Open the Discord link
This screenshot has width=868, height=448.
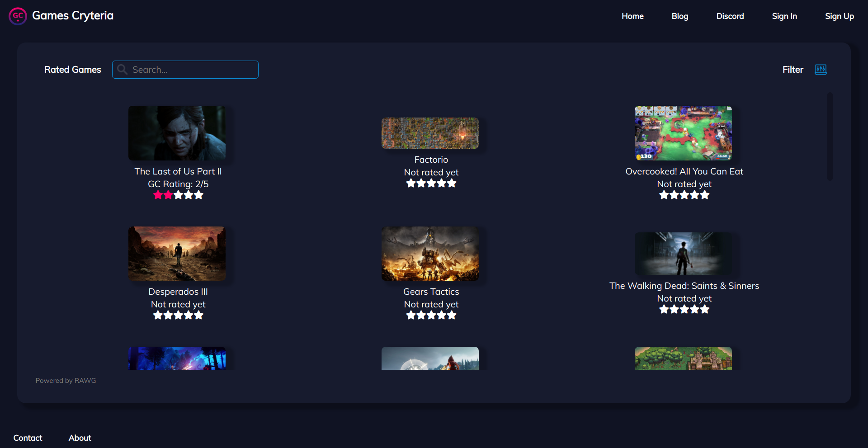(730, 16)
